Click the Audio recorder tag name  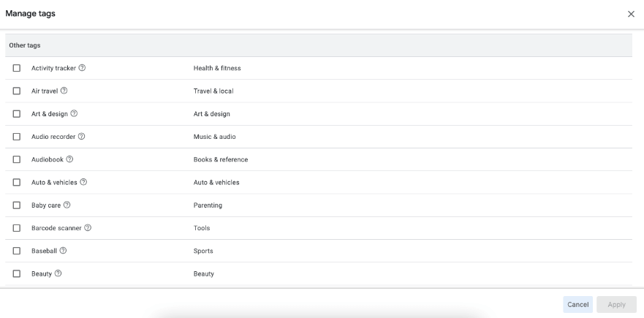pos(53,137)
